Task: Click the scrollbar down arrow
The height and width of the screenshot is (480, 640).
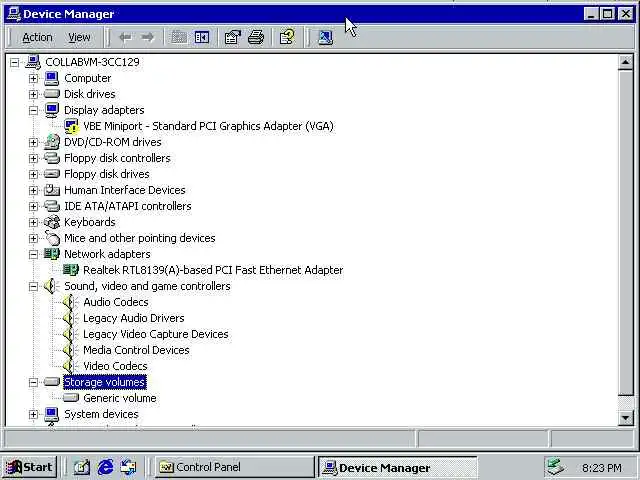Action: click(x=625, y=418)
